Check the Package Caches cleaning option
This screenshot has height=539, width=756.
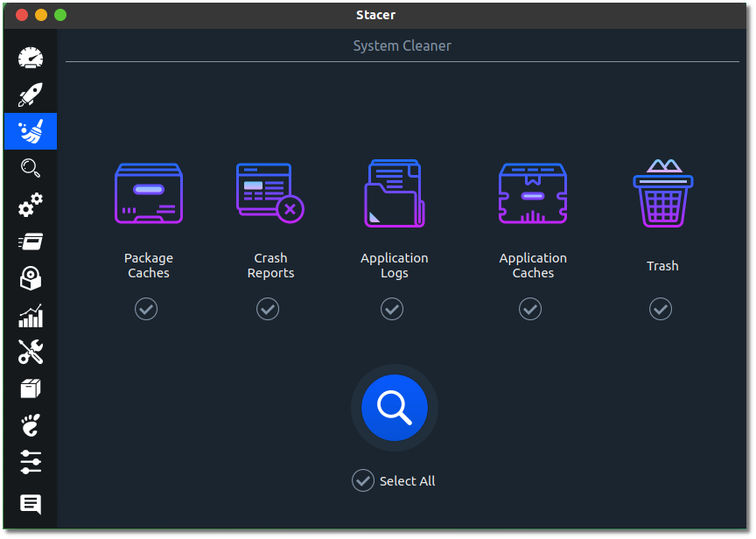(x=146, y=309)
